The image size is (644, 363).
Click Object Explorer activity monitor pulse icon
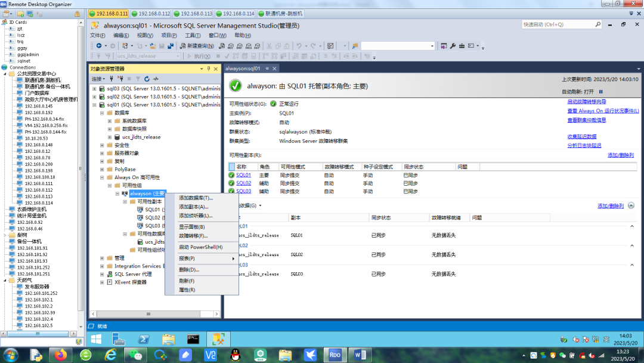(156, 79)
